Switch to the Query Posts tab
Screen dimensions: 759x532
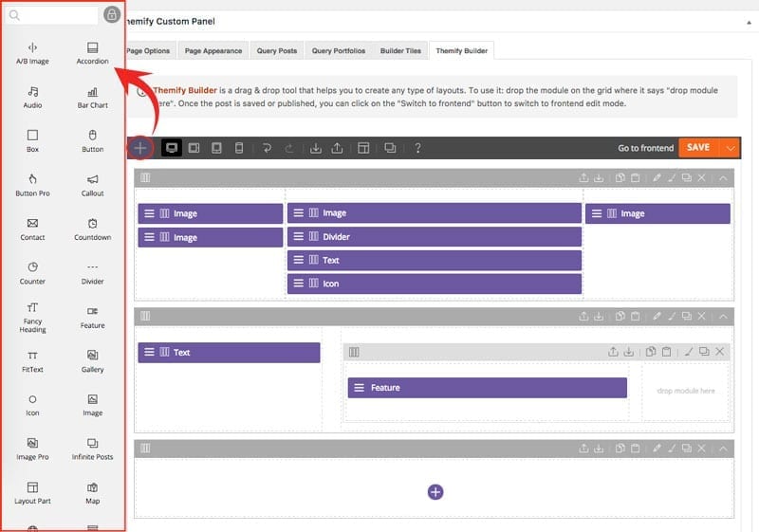coord(277,51)
